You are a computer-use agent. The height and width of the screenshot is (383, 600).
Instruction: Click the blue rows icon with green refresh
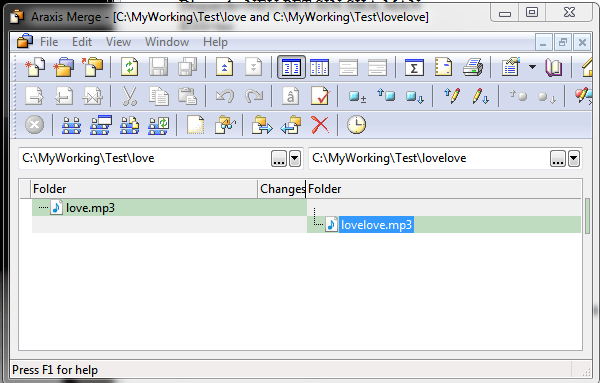(158, 125)
